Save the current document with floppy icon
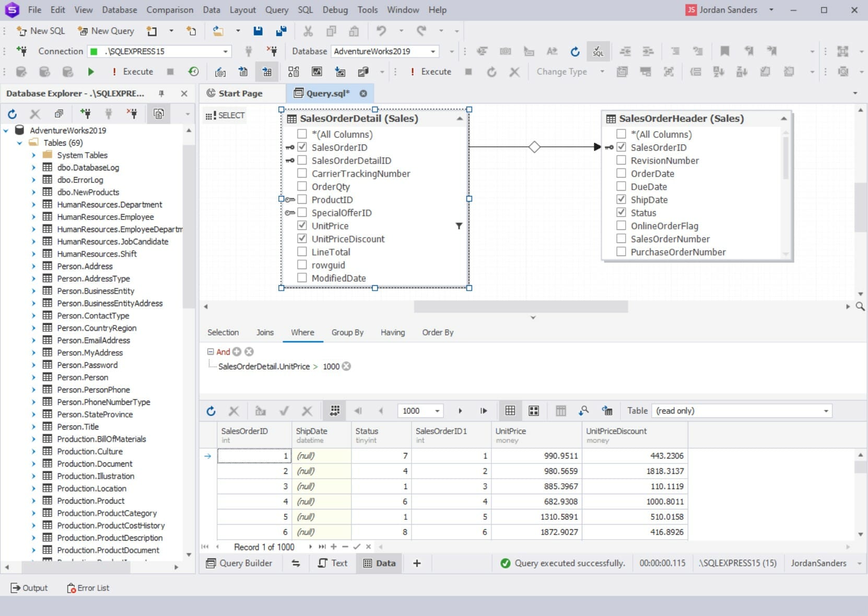 pos(258,31)
